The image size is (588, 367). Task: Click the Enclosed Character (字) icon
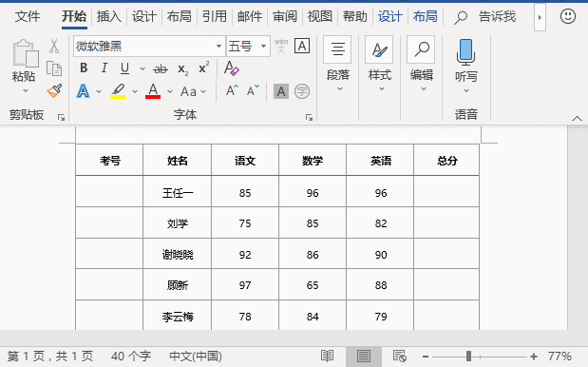coord(302,91)
